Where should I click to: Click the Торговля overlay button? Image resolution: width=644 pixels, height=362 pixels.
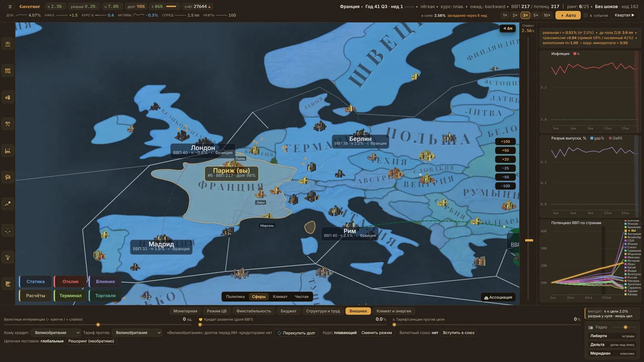105,296
